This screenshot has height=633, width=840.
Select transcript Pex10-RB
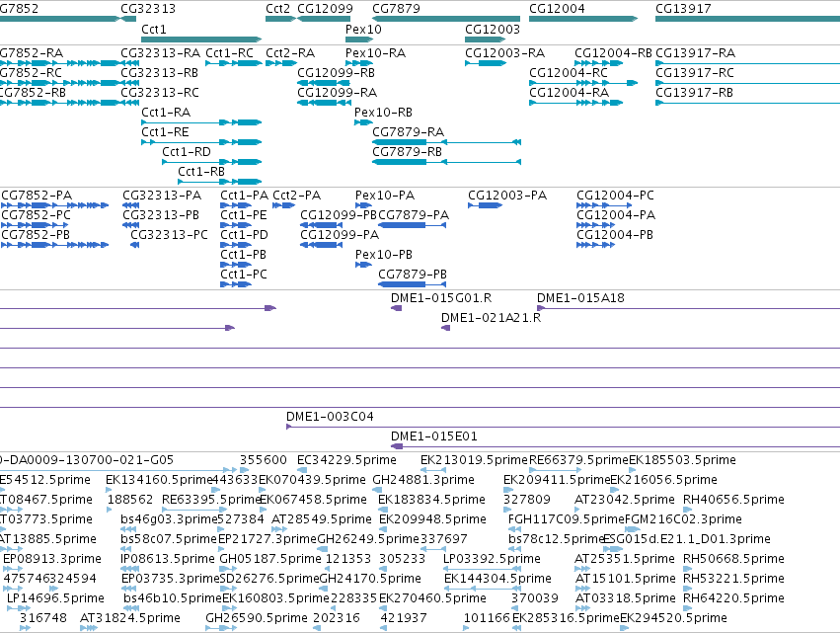pyautogui.click(x=363, y=122)
